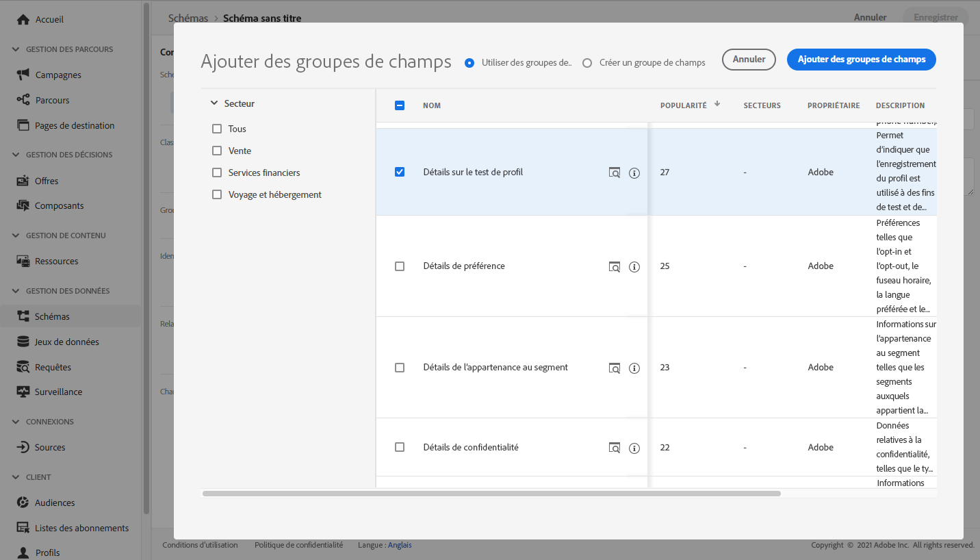980x560 pixels.
Task: Click Annuler in the dialog header
Action: (x=749, y=60)
